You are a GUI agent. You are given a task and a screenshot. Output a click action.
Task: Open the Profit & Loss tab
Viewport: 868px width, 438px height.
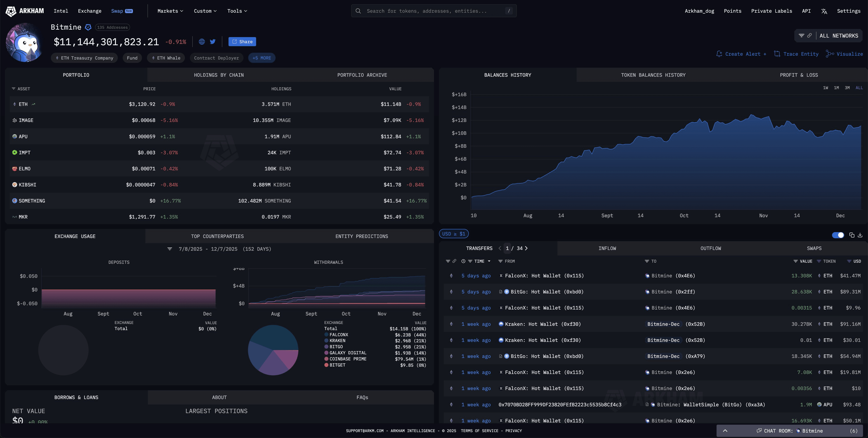(799, 75)
